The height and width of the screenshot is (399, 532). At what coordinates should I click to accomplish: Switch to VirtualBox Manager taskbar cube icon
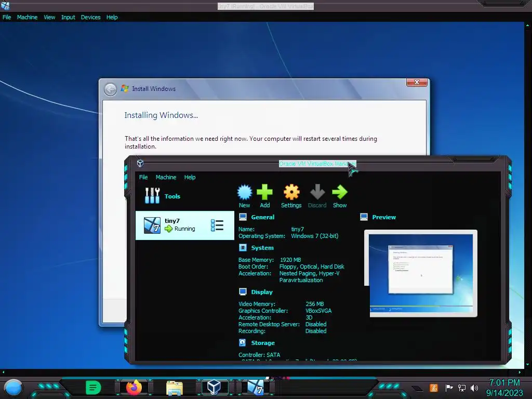215,387
